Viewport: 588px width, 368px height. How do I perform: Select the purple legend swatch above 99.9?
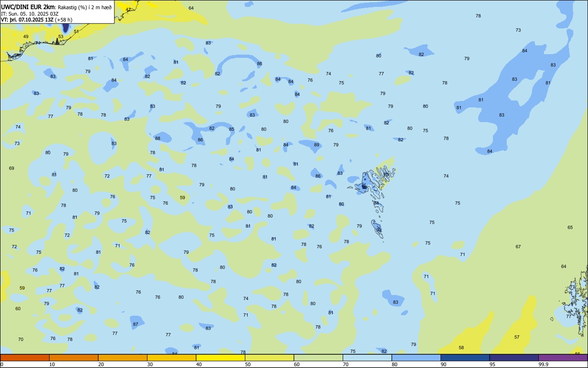(x=563, y=357)
